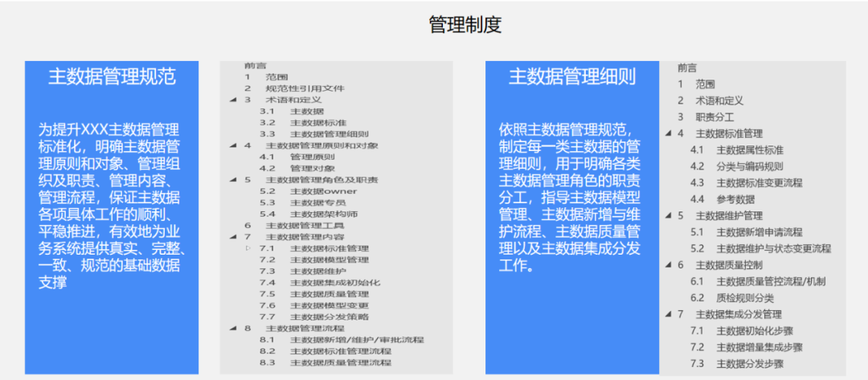The width and height of the screenshot is (868, 380).
Task: Select row 4.3 主数据标准变更流程
Action: point(747,183)
